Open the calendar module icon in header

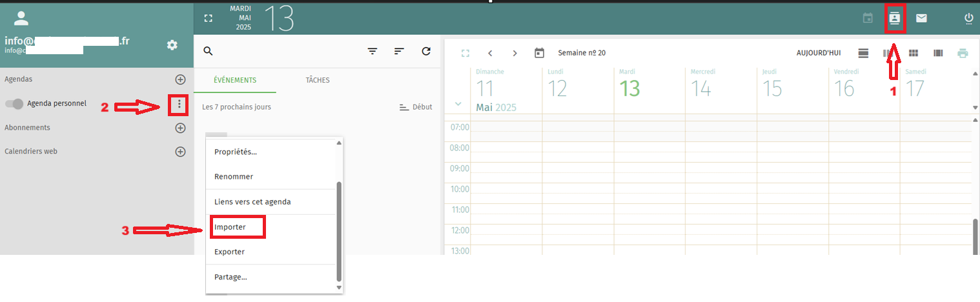coord(868,18)
